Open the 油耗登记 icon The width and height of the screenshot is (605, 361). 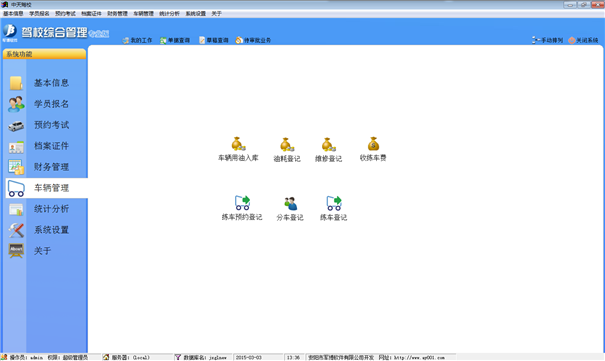pyautogui.click(x=287, y=145)
